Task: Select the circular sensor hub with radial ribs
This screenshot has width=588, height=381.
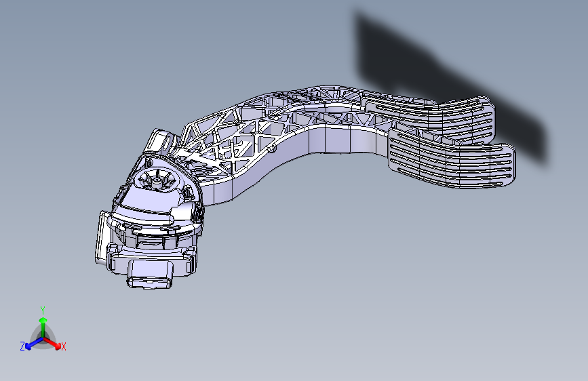Action: (x=157, y=180)
